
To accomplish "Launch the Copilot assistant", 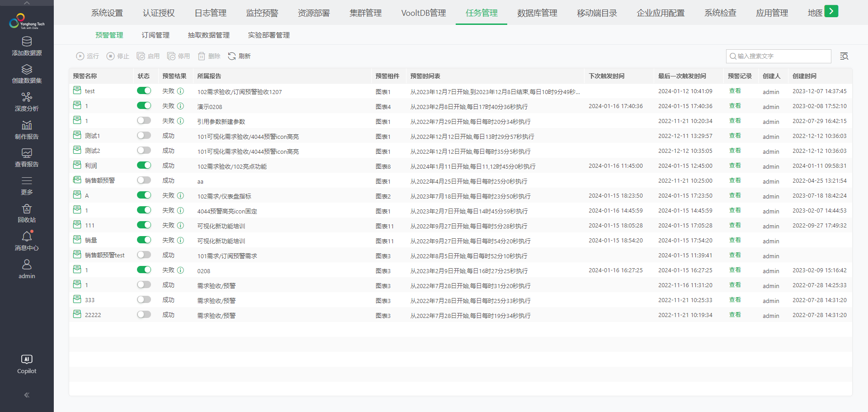I will (x=27, y=360).
